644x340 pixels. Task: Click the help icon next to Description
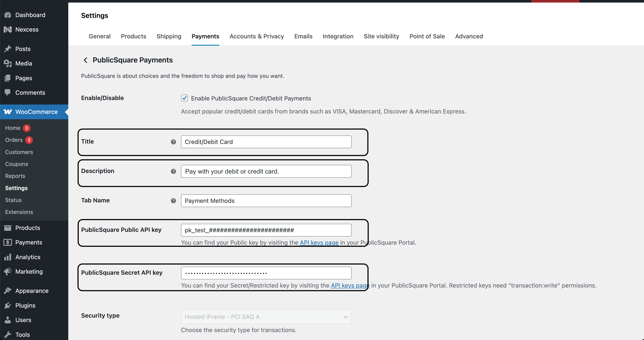click(x=173, y=171)
